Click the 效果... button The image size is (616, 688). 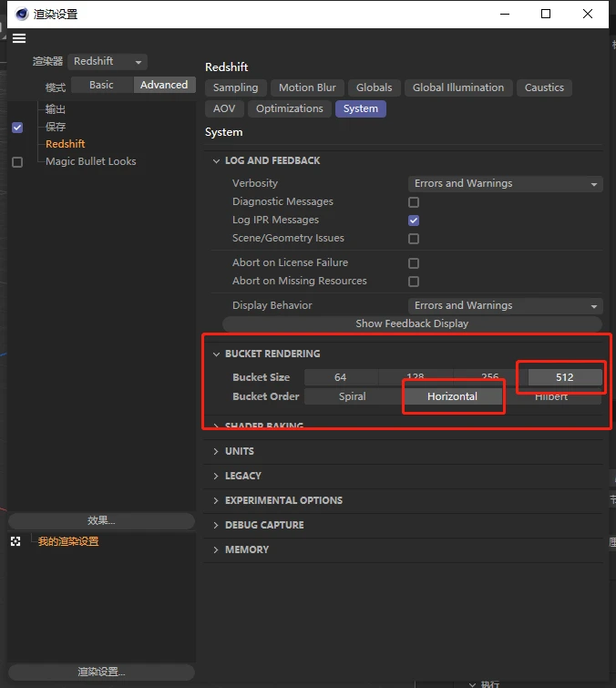click(x=101, y=521)
